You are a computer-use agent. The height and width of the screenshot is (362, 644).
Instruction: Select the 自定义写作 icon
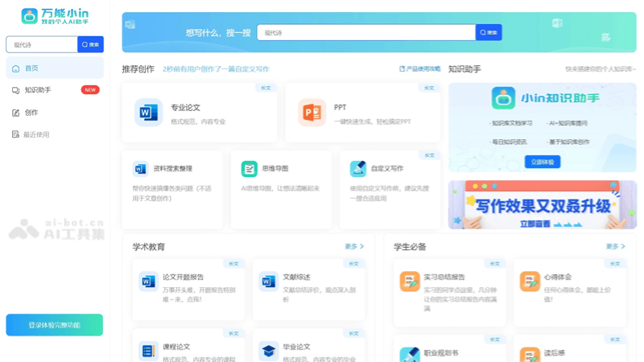tap(357, 169)
